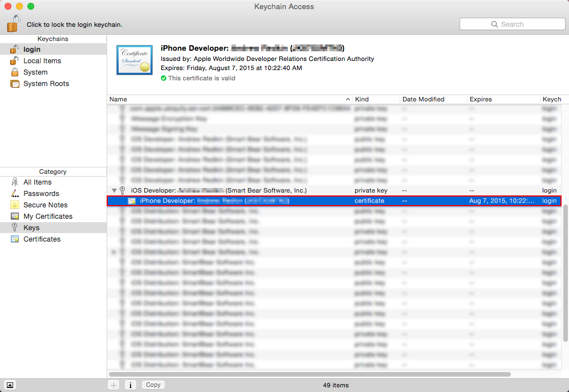Click the Local Items padlock icon
Viewport: 569px width, 392px height.
[x=14, y=60]
